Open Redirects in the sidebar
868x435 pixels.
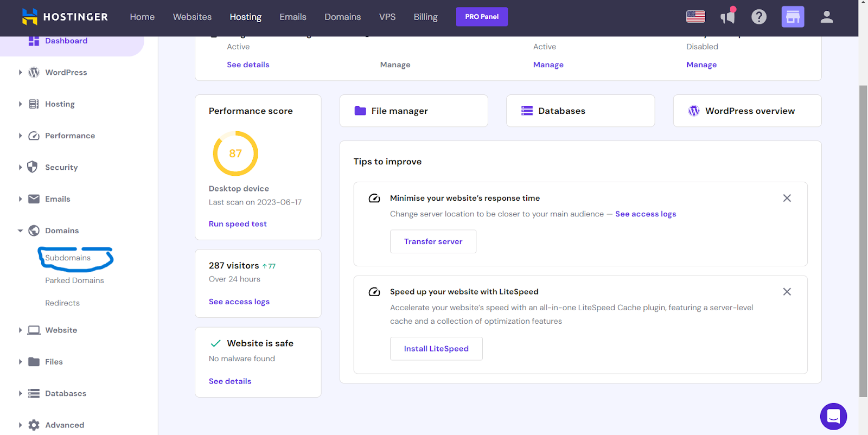coord(62,303)
